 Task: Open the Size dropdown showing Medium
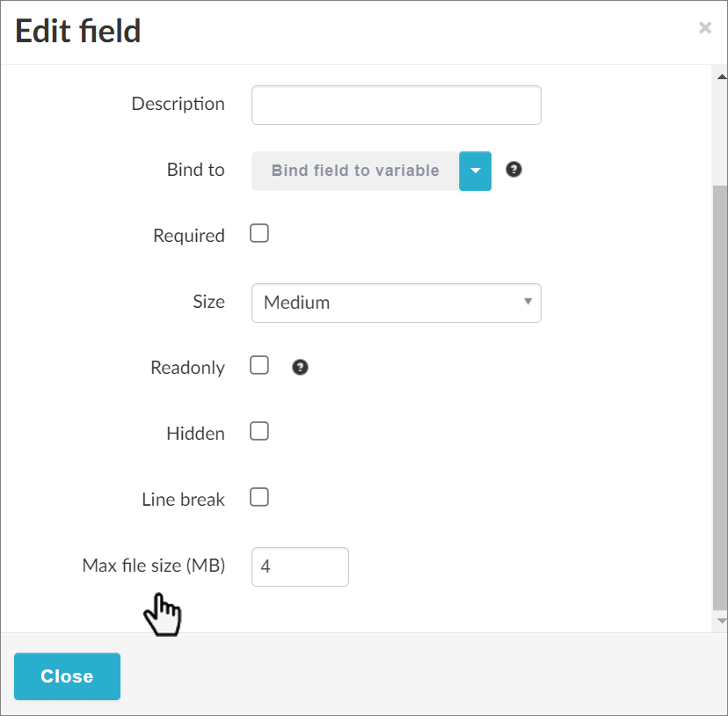(x=396, y=303)
